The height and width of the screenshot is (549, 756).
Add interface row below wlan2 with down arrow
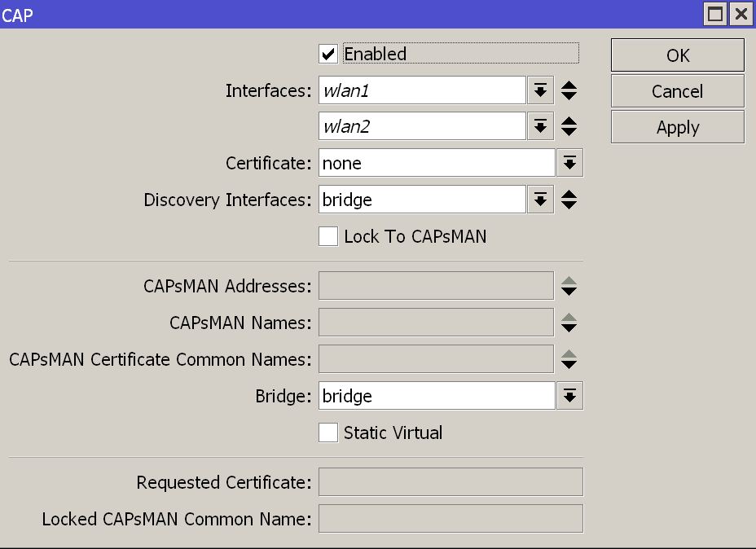[x=569, y=132]
